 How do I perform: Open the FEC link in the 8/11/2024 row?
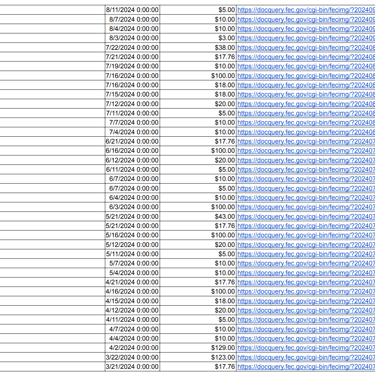pos(306,10)
